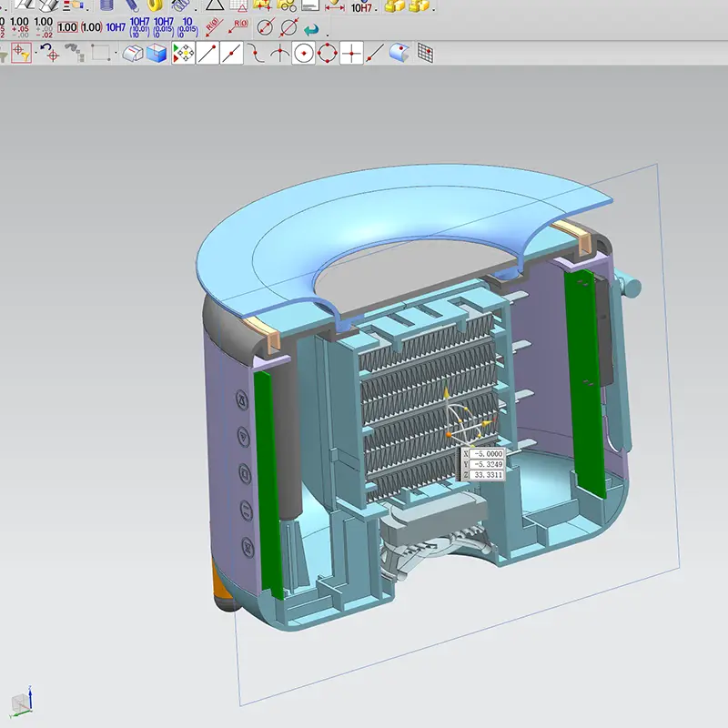The image size is (728, 728).
Task: Open the dropdown beside the 10H7 fit
Action: point(376,8)
